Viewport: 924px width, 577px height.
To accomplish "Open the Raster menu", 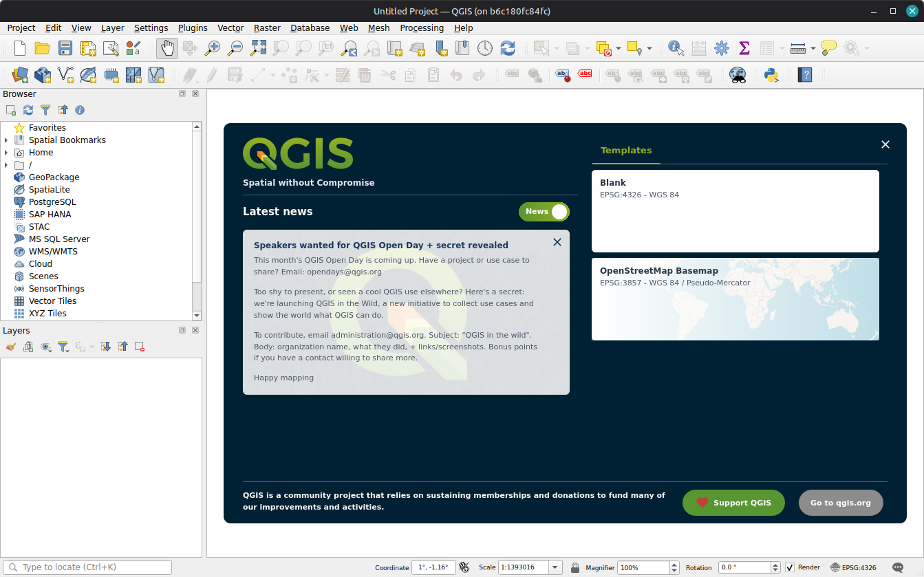I will coord(267,28).
